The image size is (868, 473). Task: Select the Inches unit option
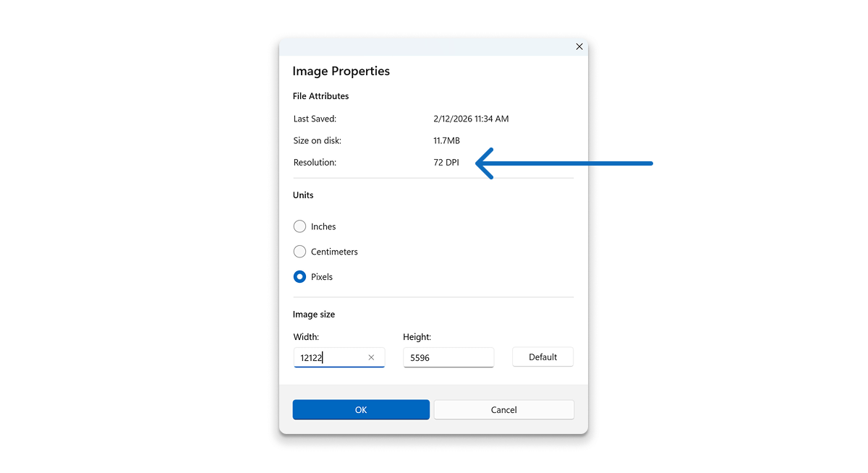click(x=299, y=226)
